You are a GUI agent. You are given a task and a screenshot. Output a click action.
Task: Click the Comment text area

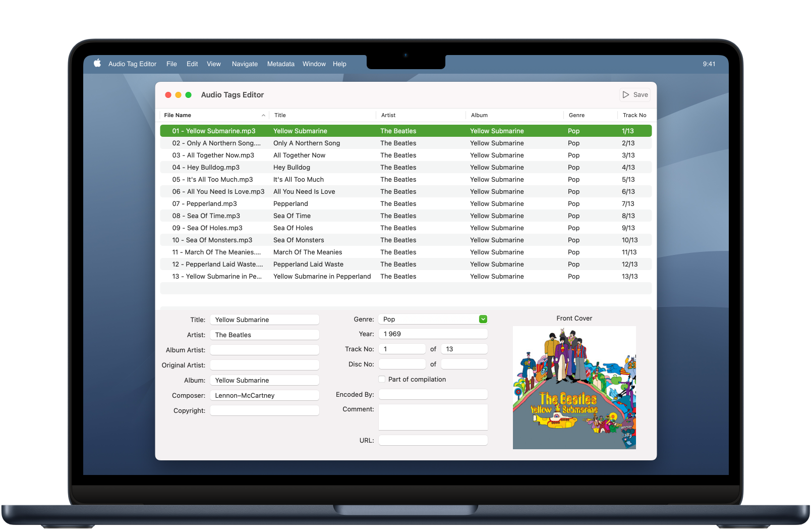click(x=433, y=417)
